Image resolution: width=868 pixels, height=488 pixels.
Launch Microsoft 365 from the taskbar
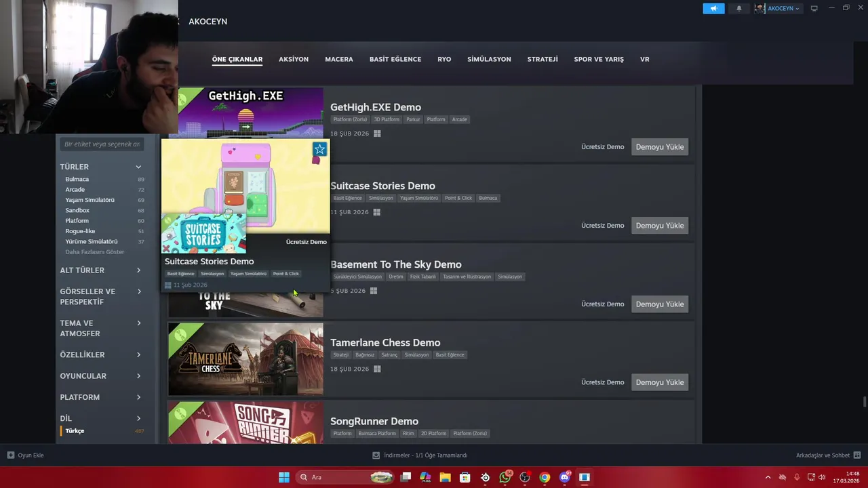pyautogui.click(x=425, y=477)
